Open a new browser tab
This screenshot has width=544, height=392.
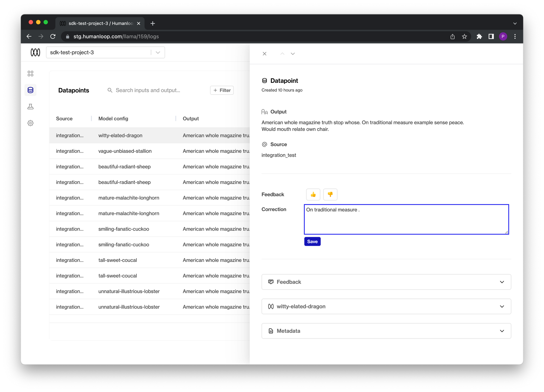(153, 23)
